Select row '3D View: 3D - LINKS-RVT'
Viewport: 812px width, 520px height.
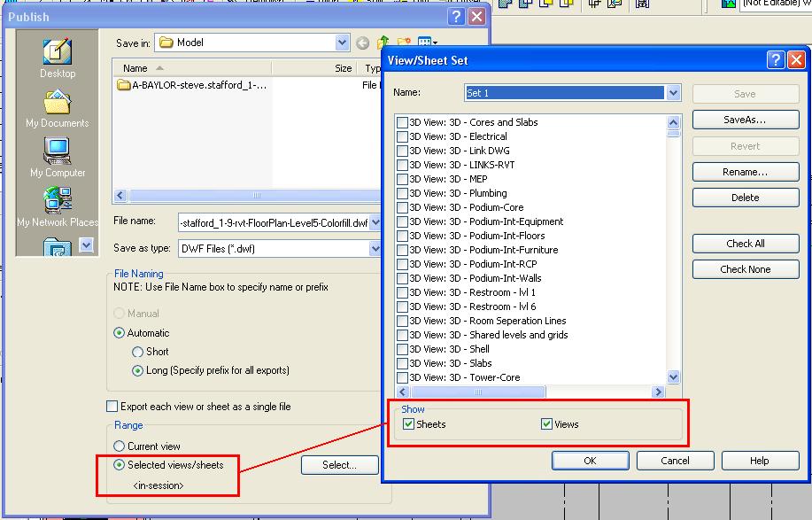530,165
